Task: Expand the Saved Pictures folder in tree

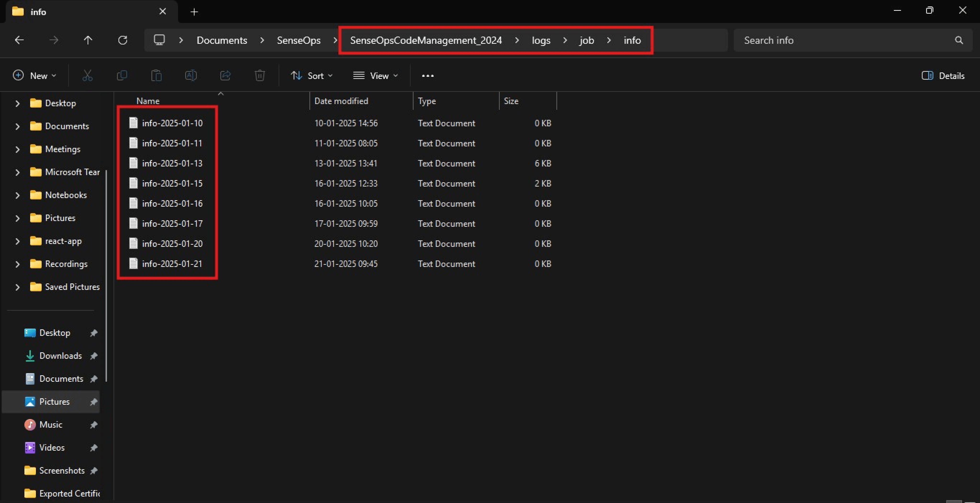Action: (17, 287)
